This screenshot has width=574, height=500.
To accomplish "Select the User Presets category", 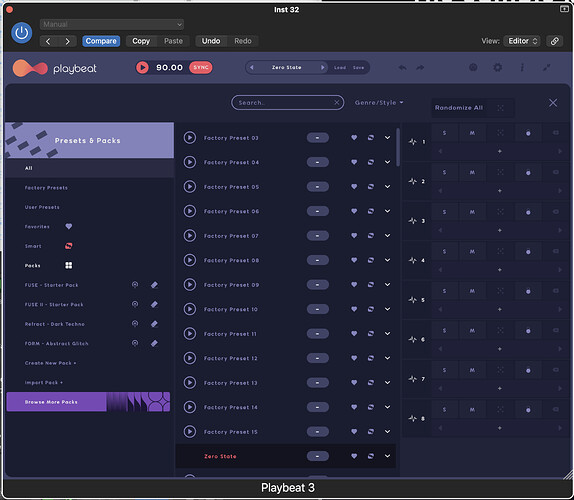I will pos(42,207).
